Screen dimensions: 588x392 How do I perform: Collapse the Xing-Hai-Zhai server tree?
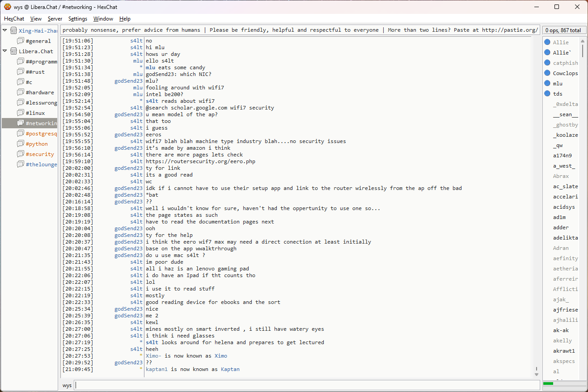pyautogui.click(x=5, y=30)
